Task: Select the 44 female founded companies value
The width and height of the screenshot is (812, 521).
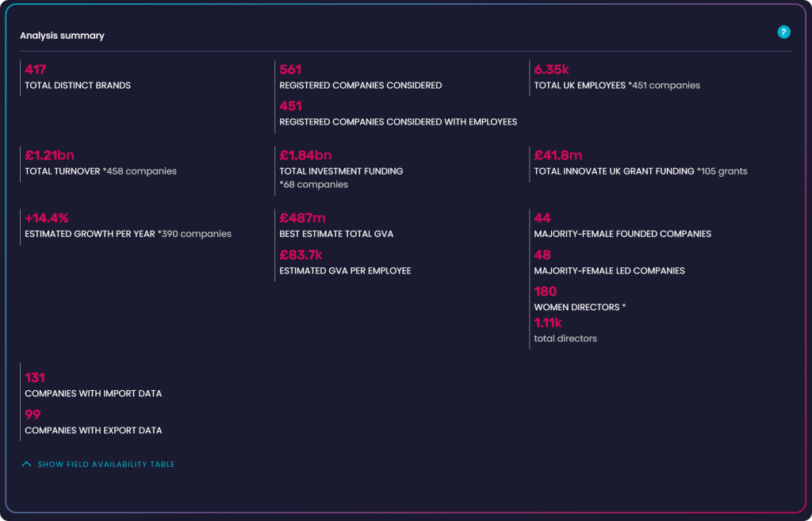Action: [x=542, y=218]
